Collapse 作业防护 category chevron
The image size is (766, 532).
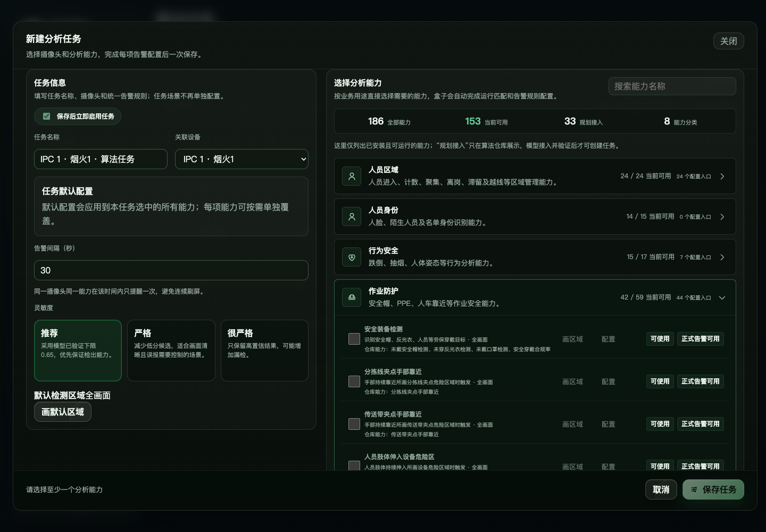click(x=722, y=297)
